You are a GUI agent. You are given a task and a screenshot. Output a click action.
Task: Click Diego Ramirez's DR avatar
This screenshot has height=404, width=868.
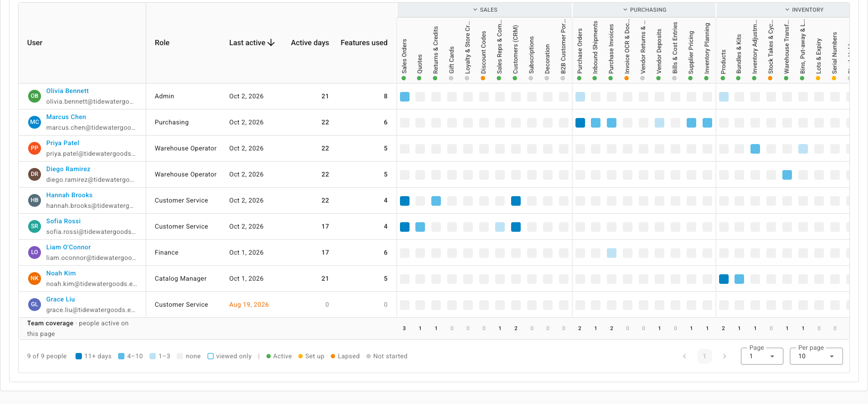click(x=35, y=174)
